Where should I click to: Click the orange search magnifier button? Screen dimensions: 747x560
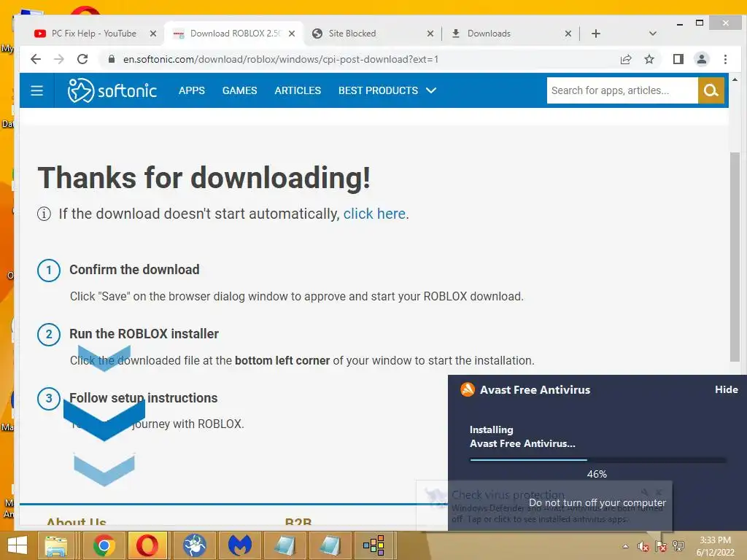pos(711,90)
